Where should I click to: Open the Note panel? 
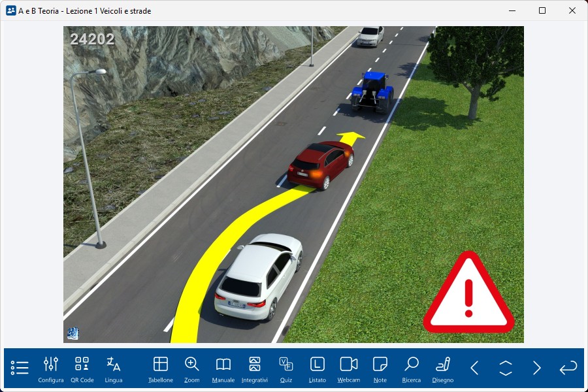click(x=380, y=369)
